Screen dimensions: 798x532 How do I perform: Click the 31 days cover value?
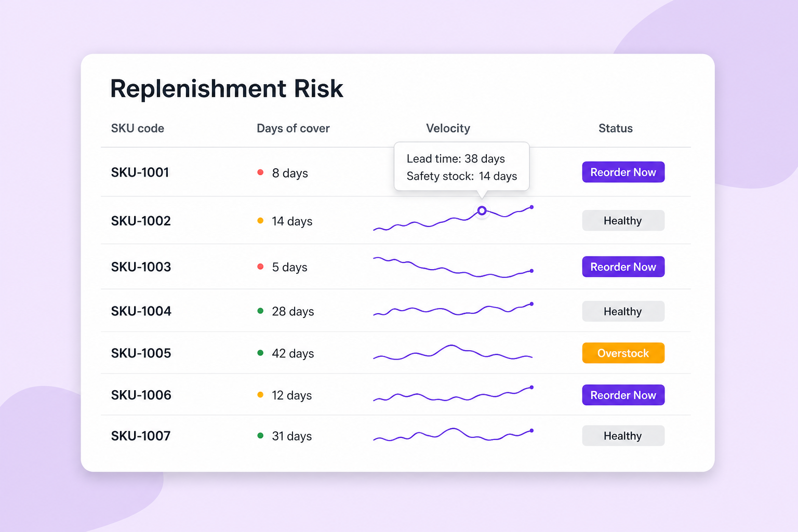tap(292, 436)
